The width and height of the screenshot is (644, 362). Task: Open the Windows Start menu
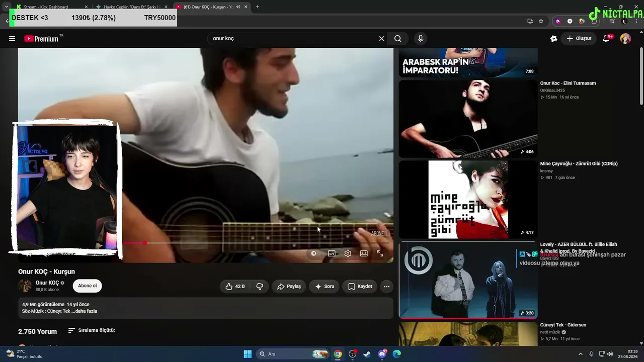(x=248, y=354)
